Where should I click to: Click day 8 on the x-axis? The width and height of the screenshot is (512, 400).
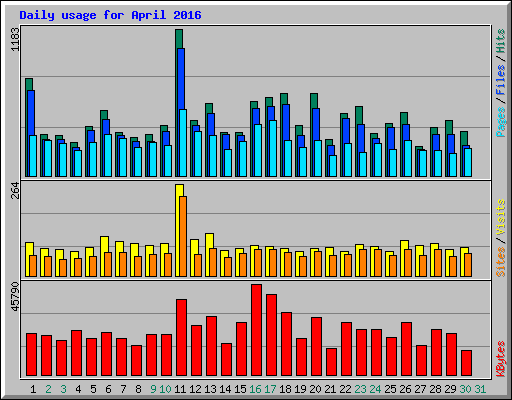[138, 389]
